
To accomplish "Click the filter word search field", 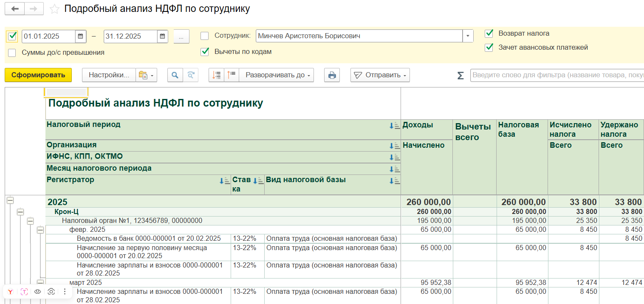I will (556, 75).
